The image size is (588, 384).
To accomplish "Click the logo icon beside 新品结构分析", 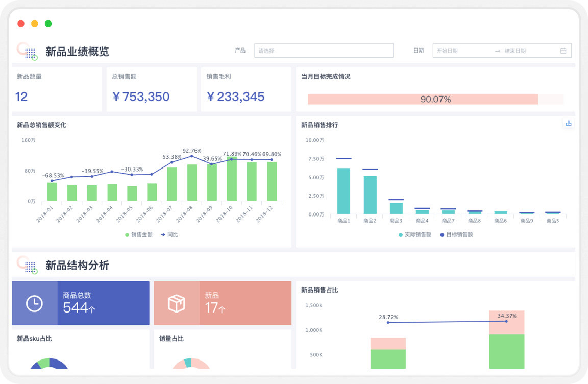I will (27, 265).
